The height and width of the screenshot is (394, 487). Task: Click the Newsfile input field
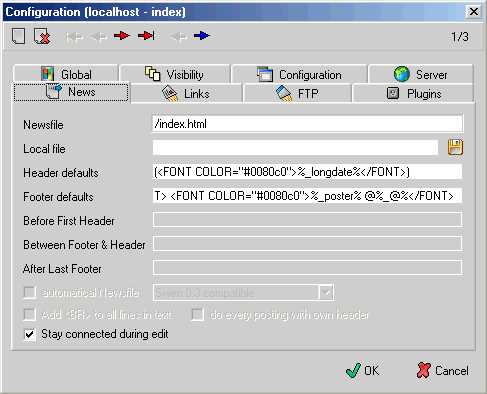point(307,124)
